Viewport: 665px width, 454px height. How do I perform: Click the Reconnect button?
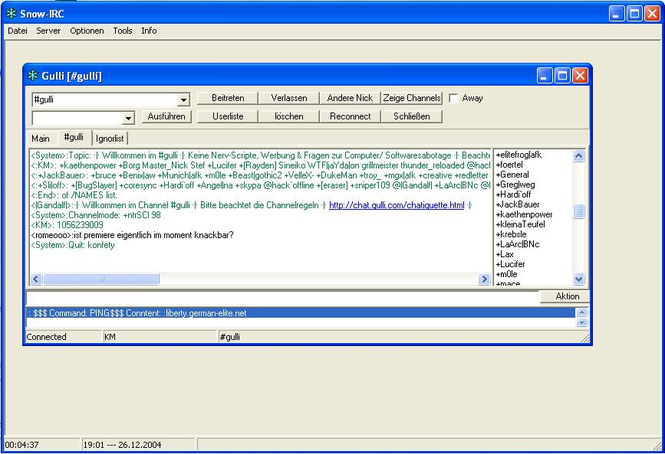[350, 116]
